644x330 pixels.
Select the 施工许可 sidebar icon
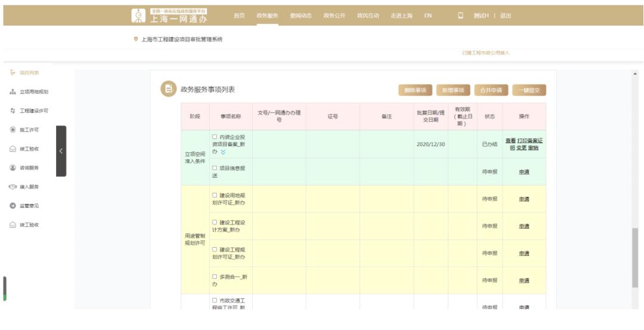pyautogui.click(x=13, y=129)
